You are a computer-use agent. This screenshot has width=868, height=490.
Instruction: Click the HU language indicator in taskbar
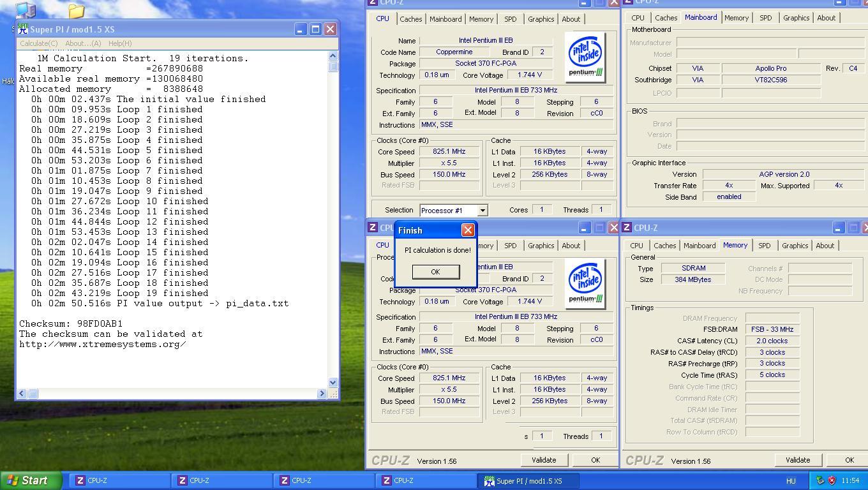pos(791,481)
